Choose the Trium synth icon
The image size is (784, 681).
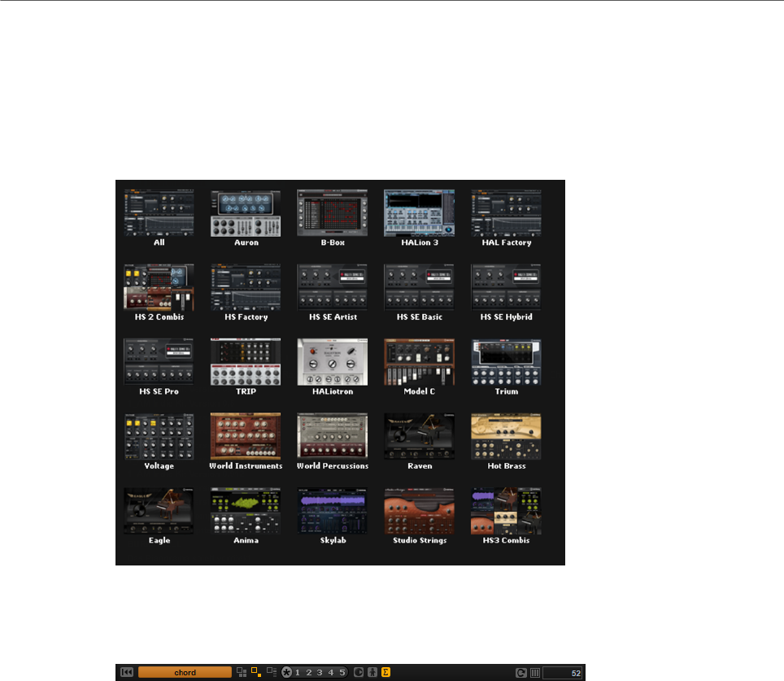click(506, 362)
